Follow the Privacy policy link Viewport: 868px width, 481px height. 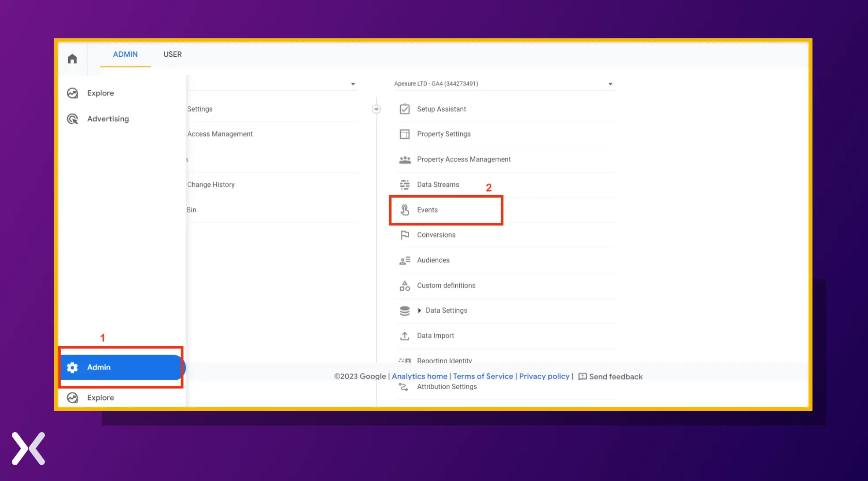click(x=544, y=377)
